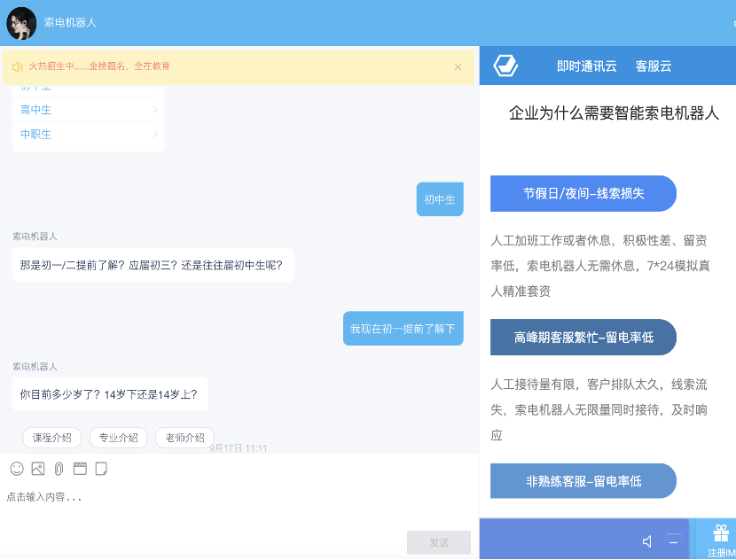Mute sound with the speaker icon
This screenshot has width=736, height=560.
point(647,541)
